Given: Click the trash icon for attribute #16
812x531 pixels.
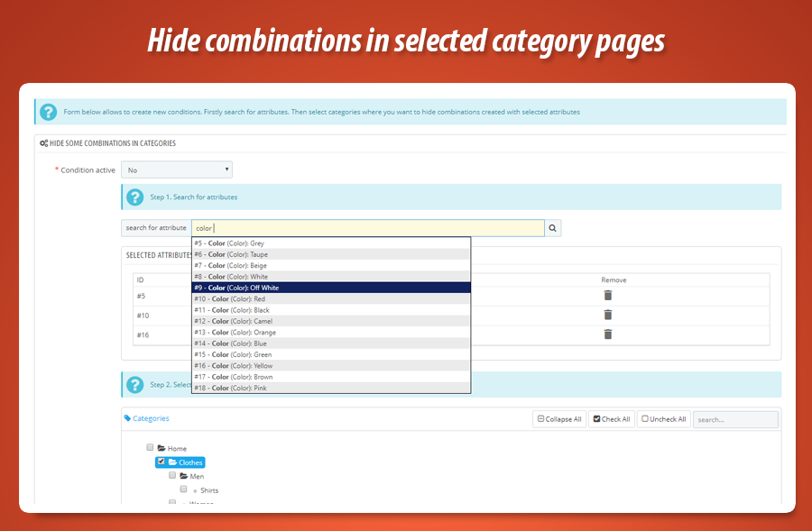Looking at the screenshot, I should 608,334.
